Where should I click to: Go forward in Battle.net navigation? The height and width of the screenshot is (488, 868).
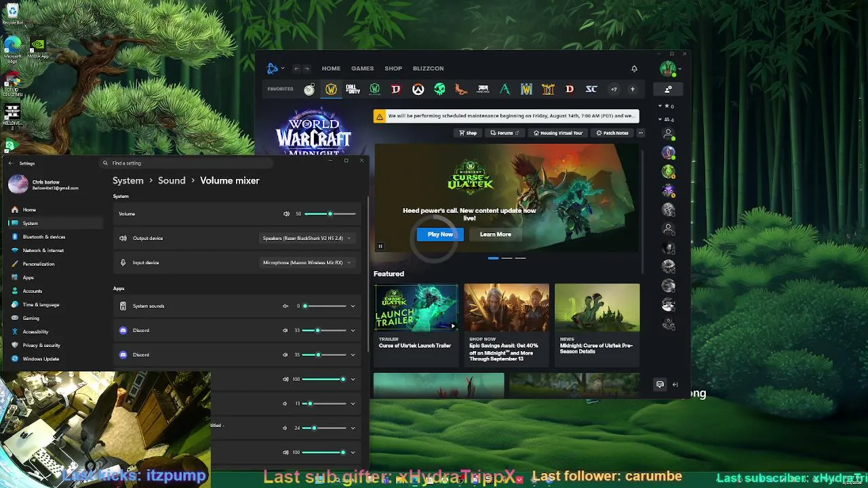(307, 68)
